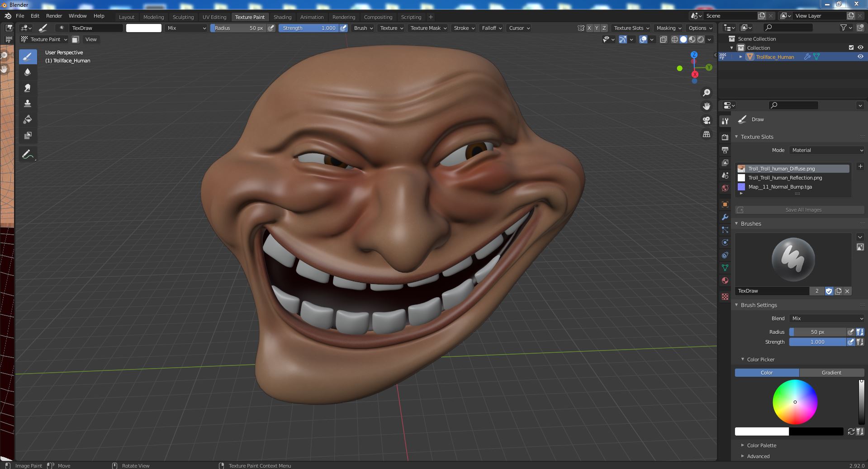
Task: Expand the Advanced panel
Action: click(758, 456)
